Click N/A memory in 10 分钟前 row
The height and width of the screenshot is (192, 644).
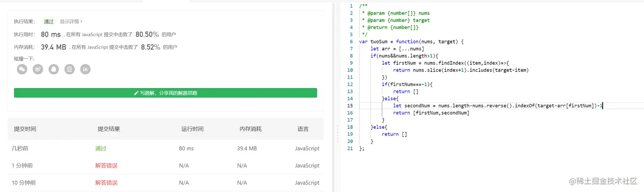pos(242,183)
